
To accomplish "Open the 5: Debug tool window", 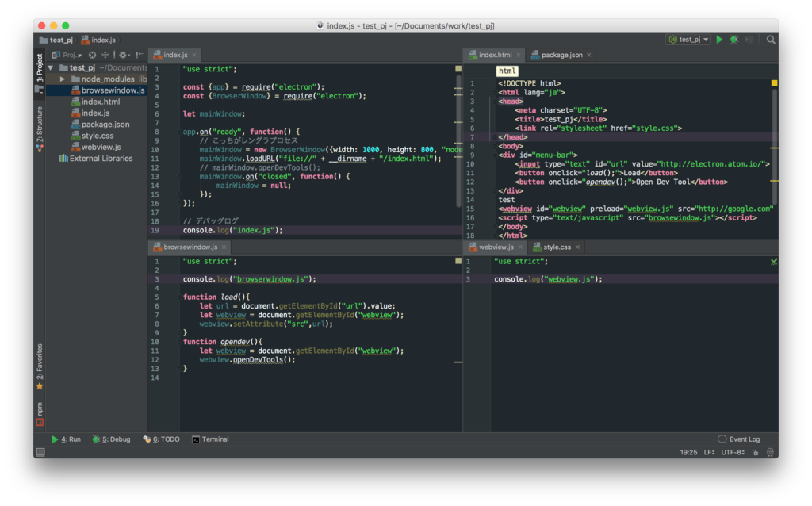I will [111, 439].
